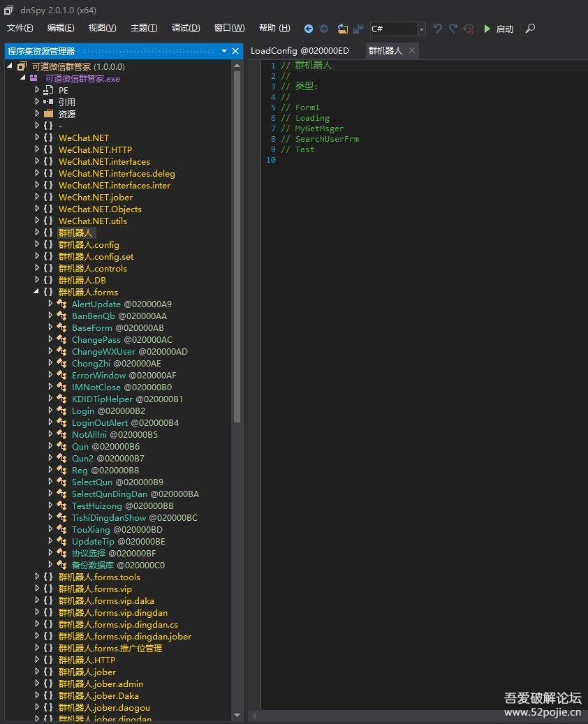Click the 资源 folder icon

pos(48,114)
